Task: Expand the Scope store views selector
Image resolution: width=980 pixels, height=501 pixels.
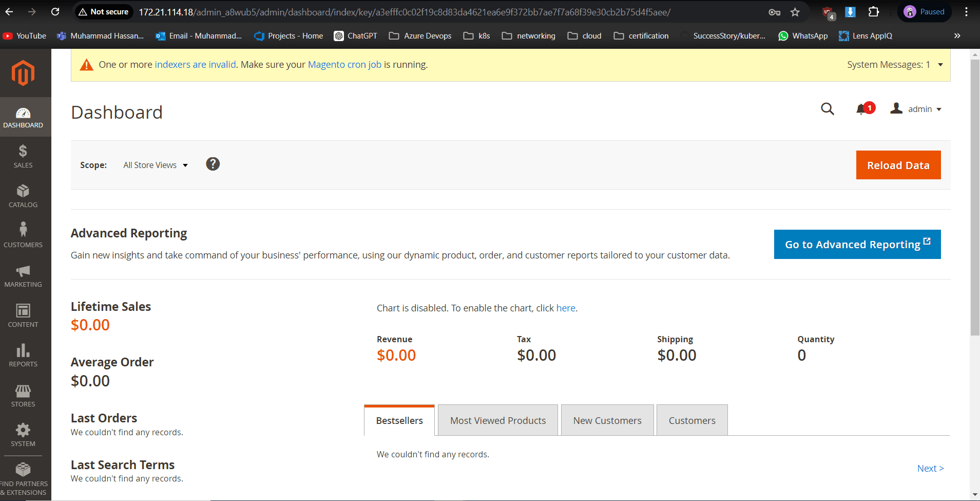Action: point(155,165)
